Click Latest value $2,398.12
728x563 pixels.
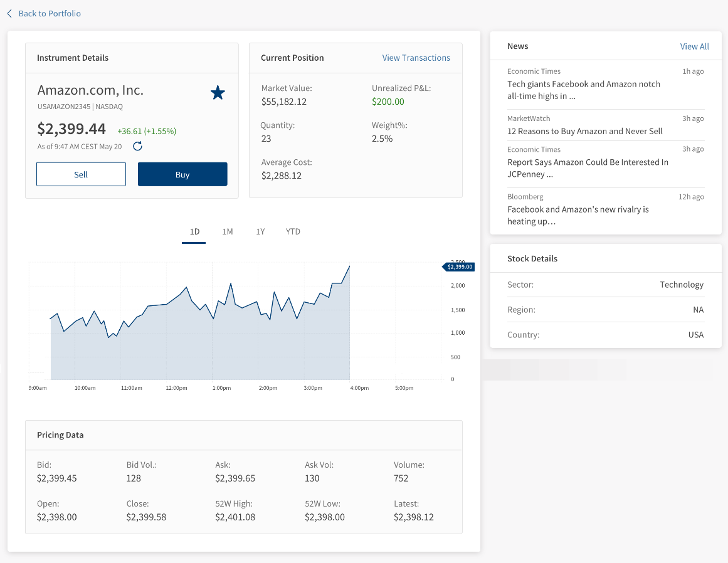[x=414, y=517]
